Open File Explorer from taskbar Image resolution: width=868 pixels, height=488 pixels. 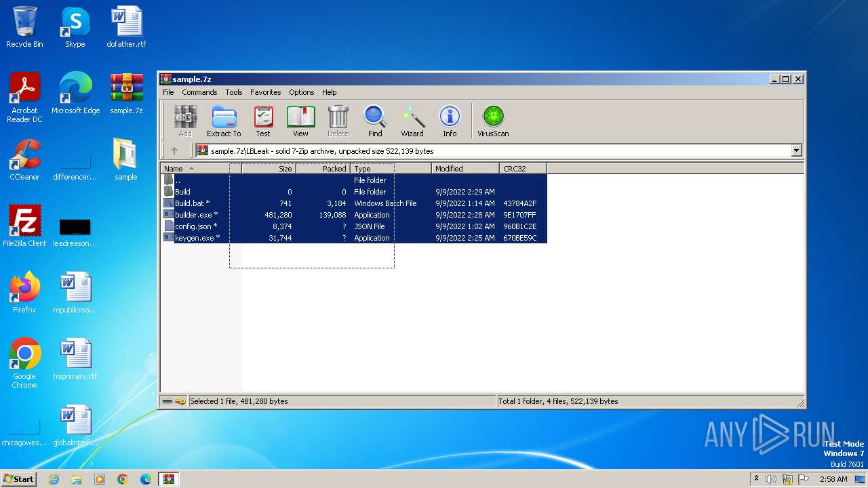tap(77, 479)
